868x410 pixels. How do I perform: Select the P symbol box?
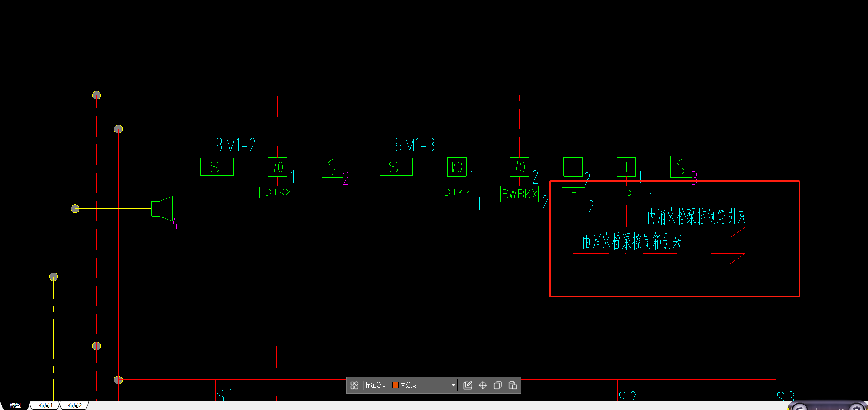(x=626, y=195)
